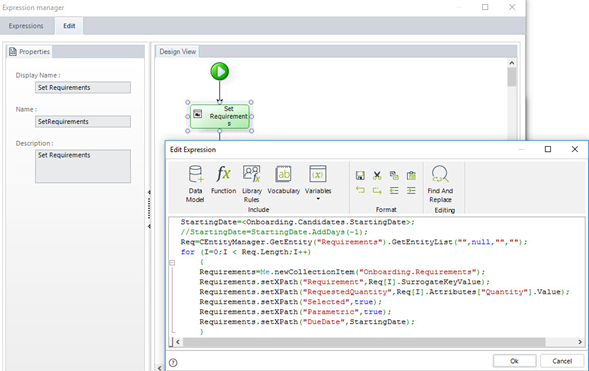Open the Variables tool
The height and width of the screenshot is (371, 589).
click(318, 179)
